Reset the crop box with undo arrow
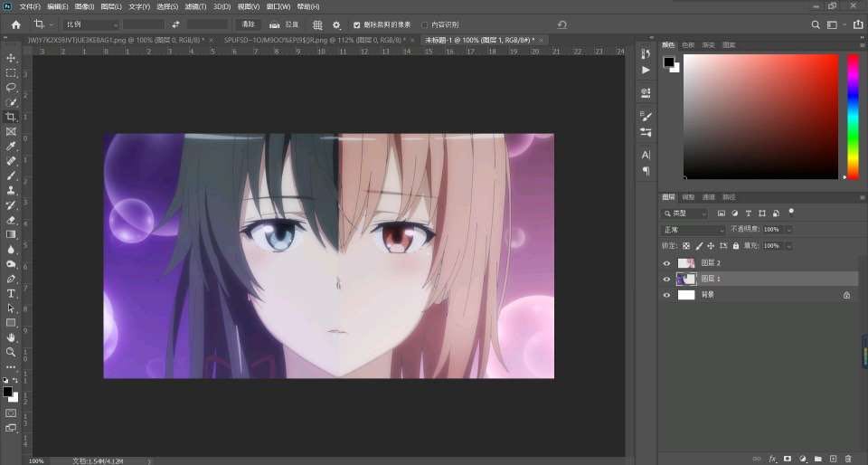The height and width of the screenshot is (465, 868). tap(562, 24)
